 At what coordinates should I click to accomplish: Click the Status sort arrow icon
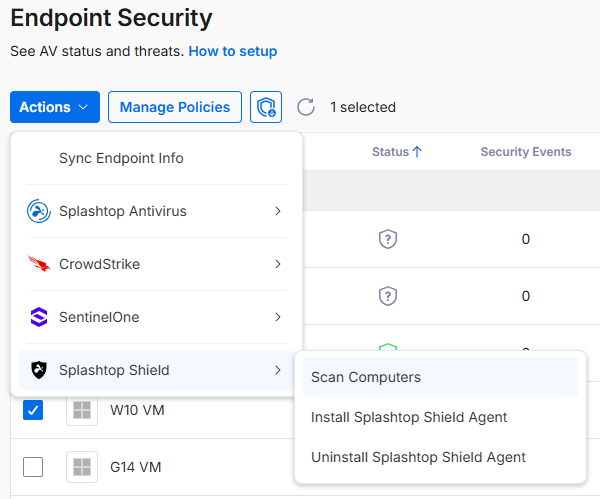click(x=417, y=152)
